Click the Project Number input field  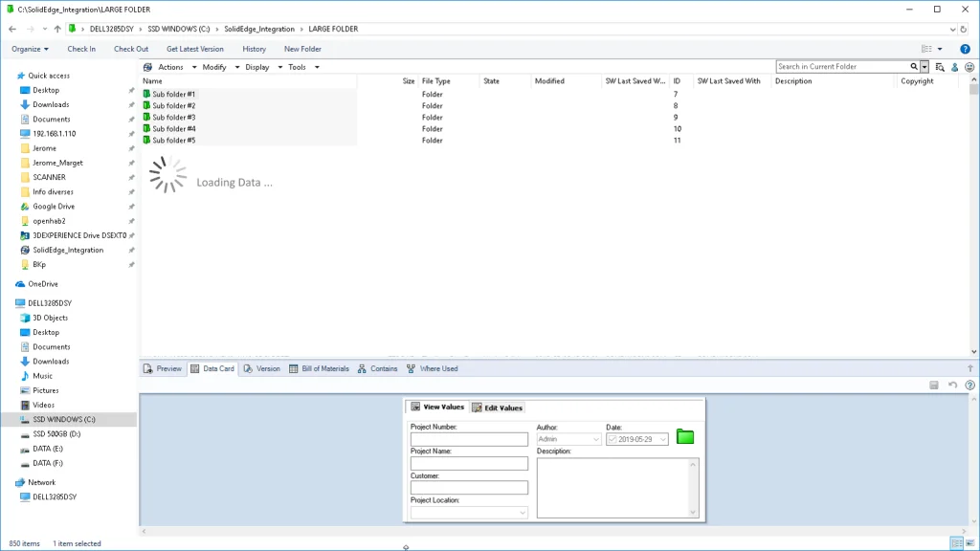click(x=469, y=440)
